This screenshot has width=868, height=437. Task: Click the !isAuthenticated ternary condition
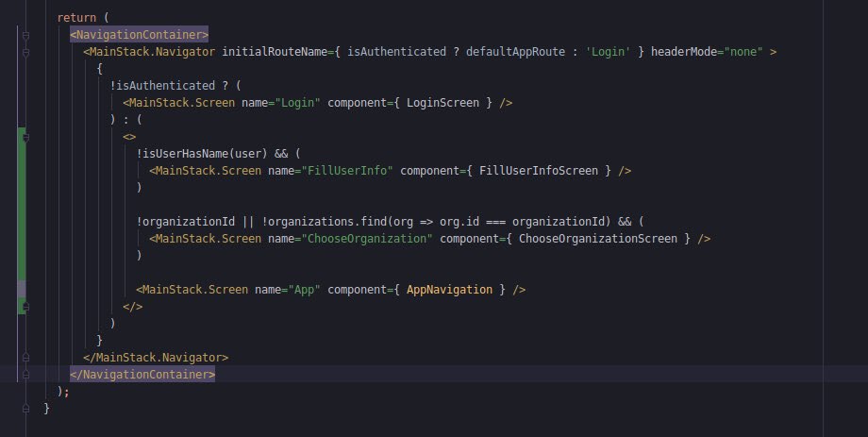(162, 86)
